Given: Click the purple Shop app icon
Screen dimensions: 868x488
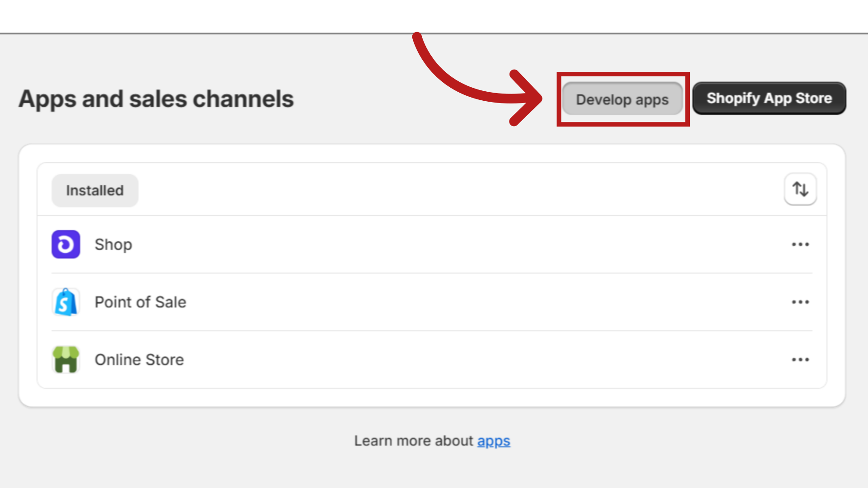Looking at the screenshot, I should pyautogui.click(x=66, y=244).
